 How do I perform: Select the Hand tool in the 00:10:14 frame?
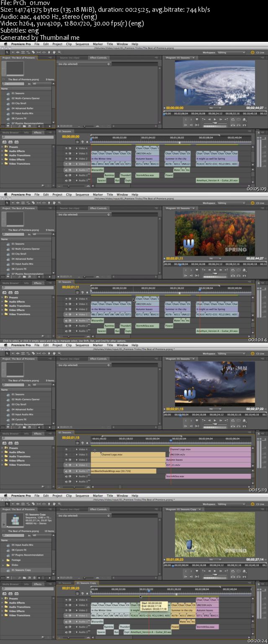[x=54, y=202]
